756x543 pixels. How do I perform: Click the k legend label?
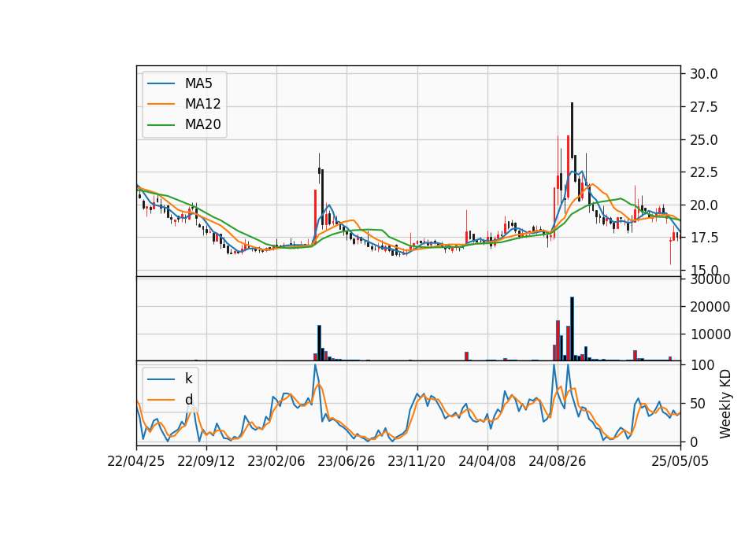[188, 379]
